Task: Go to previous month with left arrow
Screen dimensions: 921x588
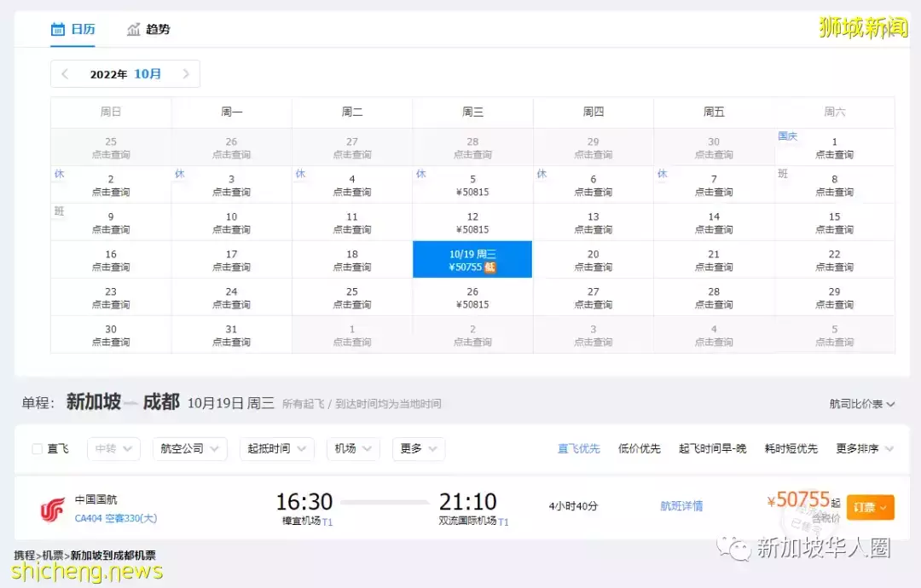Action: (x=65, y=74)
